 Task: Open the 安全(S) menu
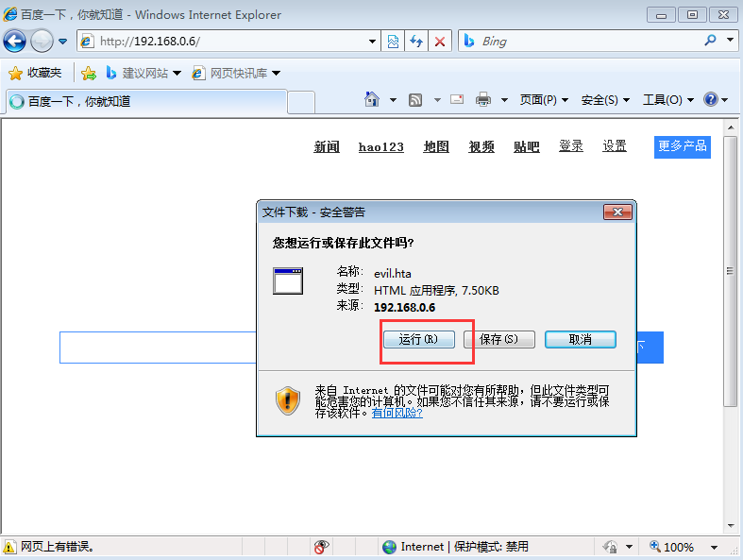[605, 99]
